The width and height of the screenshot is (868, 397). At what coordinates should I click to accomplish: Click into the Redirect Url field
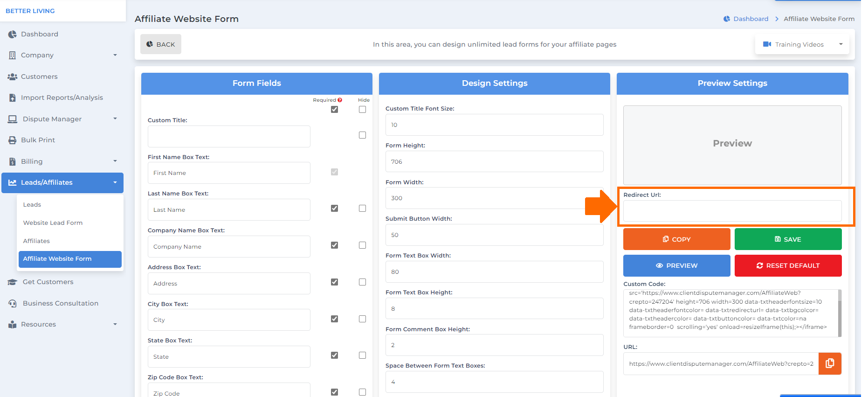(x=732, y=211)
